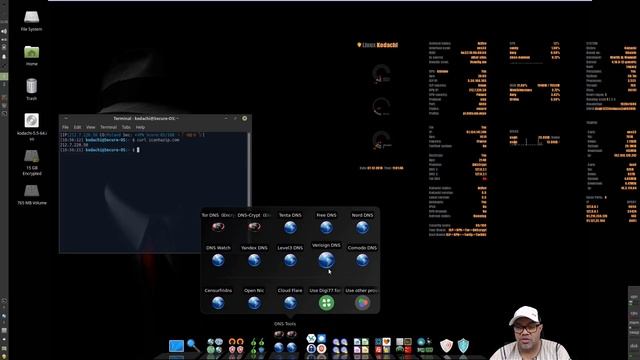Click the volume speaker icon in left panel

(4, 31)
